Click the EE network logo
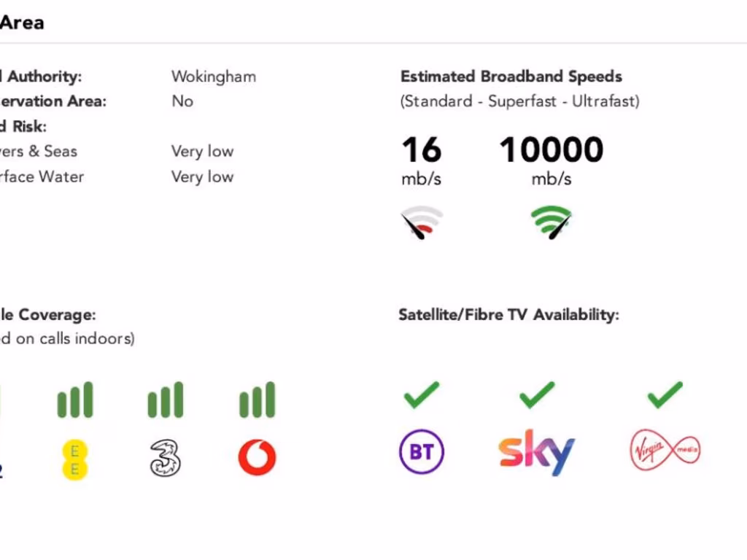The image size is (747, 560). click(74, 459)
